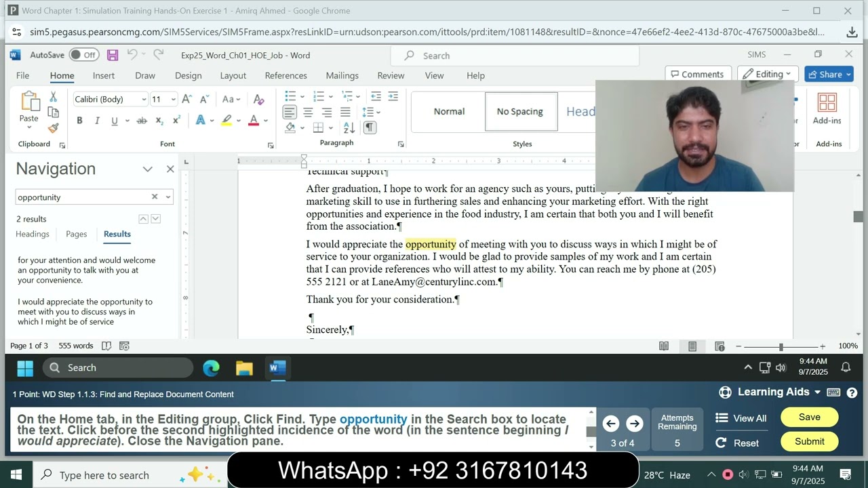
Task: Open Navigation pane task options chevron
Action: [147, 169]
